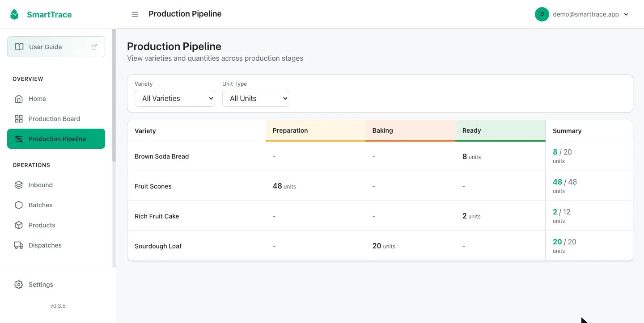Click the Products box icon
Screen dimensions: 644x323
point(19,225)
